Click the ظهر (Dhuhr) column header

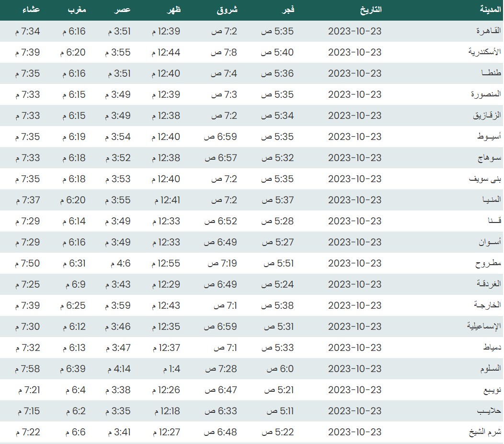tap(173, 10)
